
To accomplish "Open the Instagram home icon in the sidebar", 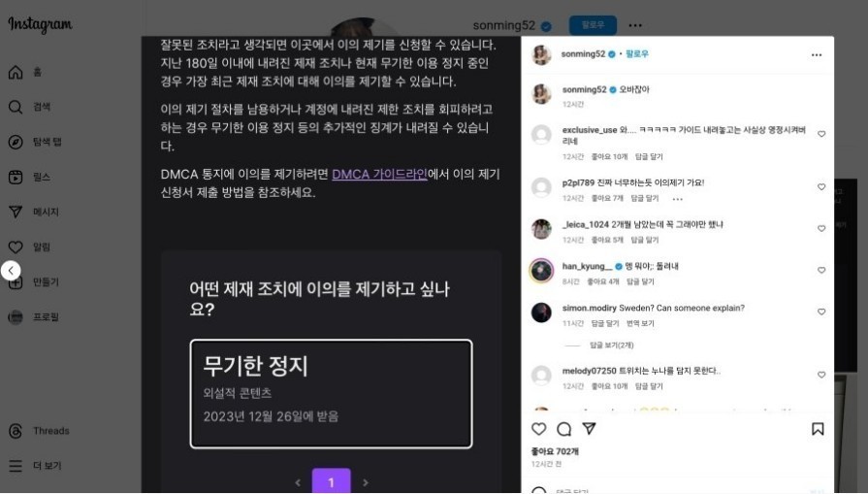I will tap(16, 72).
